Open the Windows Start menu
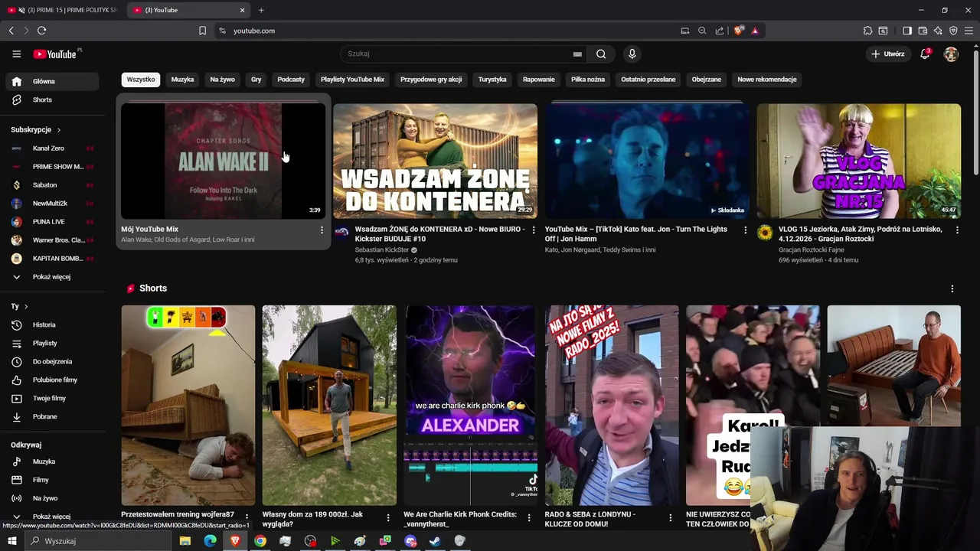This screenshot has height=551, width=980. pos(11,541)
